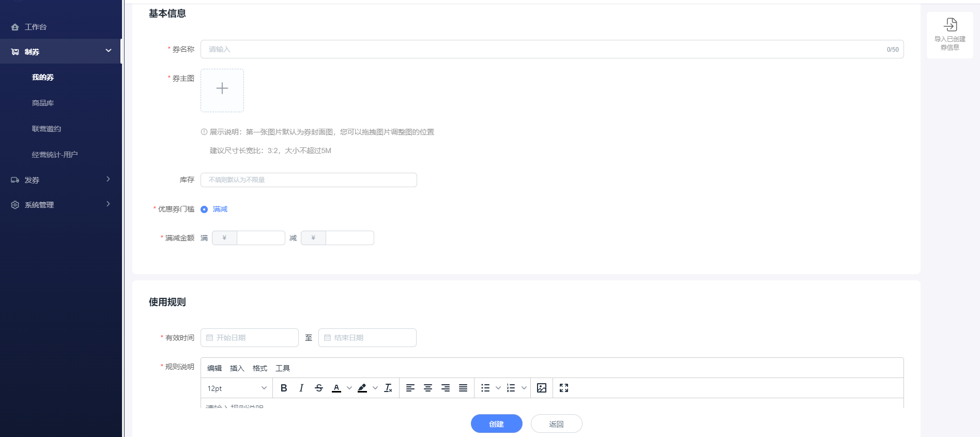Apply italic formatting in the editor
Screen dimensions: 980x437
301,388
